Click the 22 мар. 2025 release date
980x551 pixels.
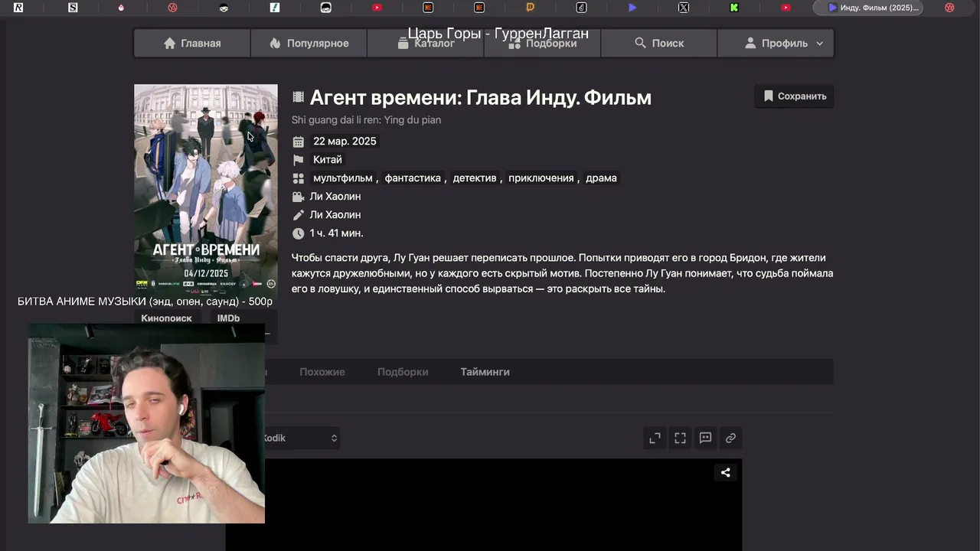click(x=345, y=142)
